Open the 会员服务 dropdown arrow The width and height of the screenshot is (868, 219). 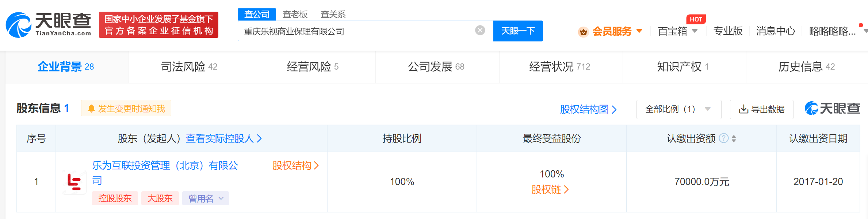(x=639, y=31)
